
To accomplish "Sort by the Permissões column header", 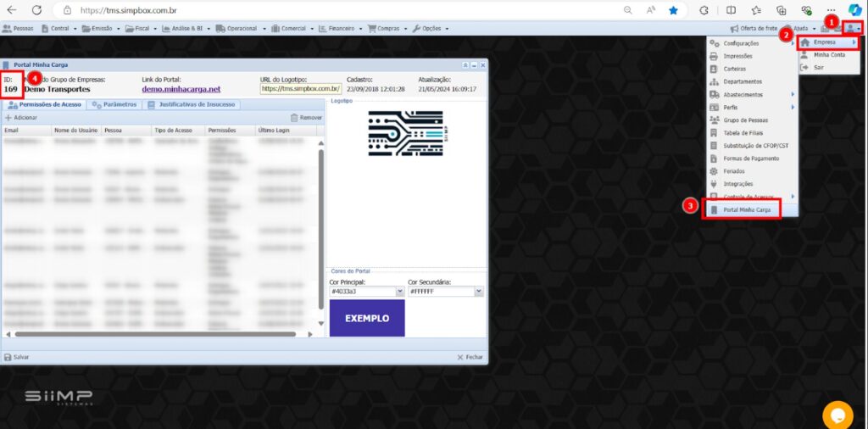I will point(230,130).
